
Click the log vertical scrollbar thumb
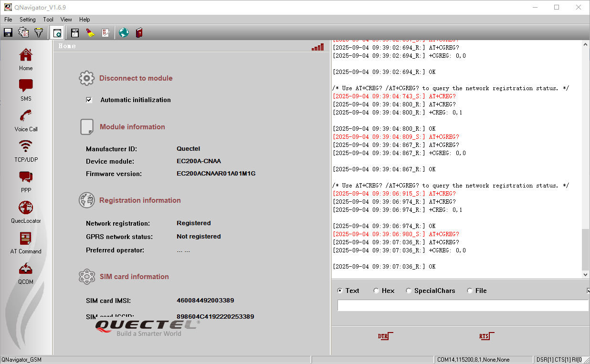click(x=586, y=250)
